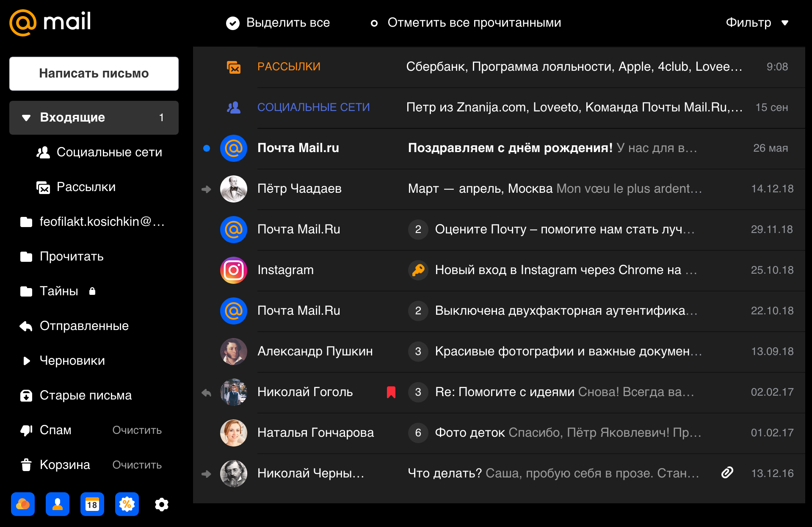Image resolution: width=812 pixels, height=527 pixels.
Task: Open the СОЦИАЛЬНЫЕ СЕТИ category label
Action: pyautogui.click(x=314, y=107)
